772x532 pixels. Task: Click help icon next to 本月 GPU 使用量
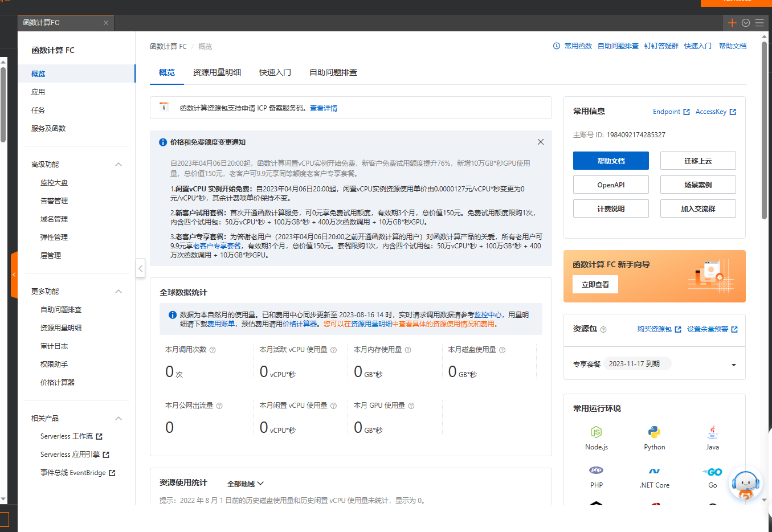click(411, 406)
